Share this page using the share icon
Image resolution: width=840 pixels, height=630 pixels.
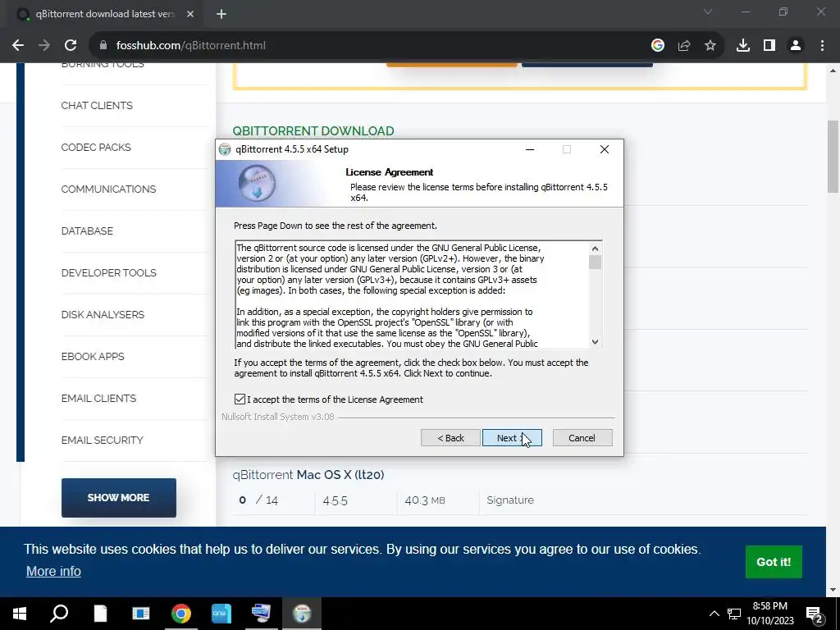684,46
